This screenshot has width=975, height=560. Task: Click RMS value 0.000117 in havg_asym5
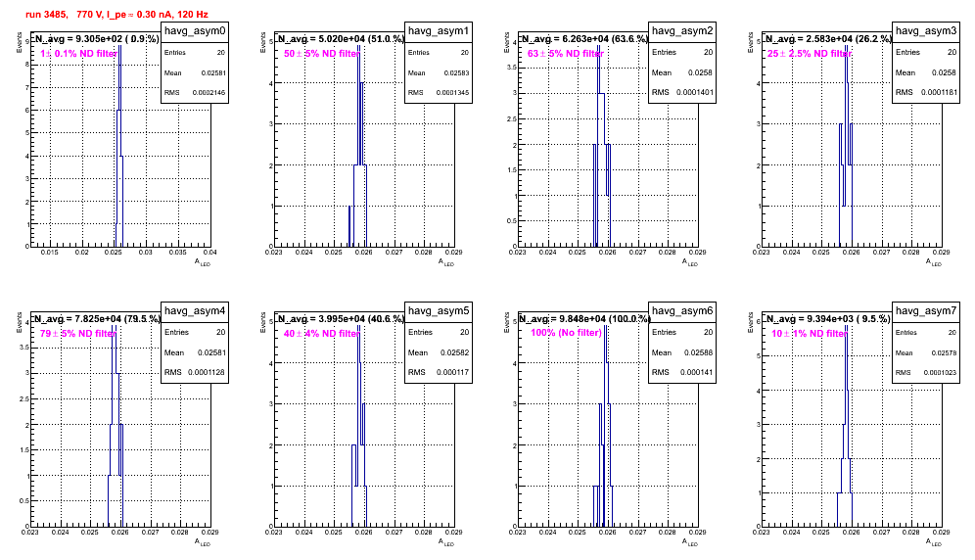click(453, 372)
